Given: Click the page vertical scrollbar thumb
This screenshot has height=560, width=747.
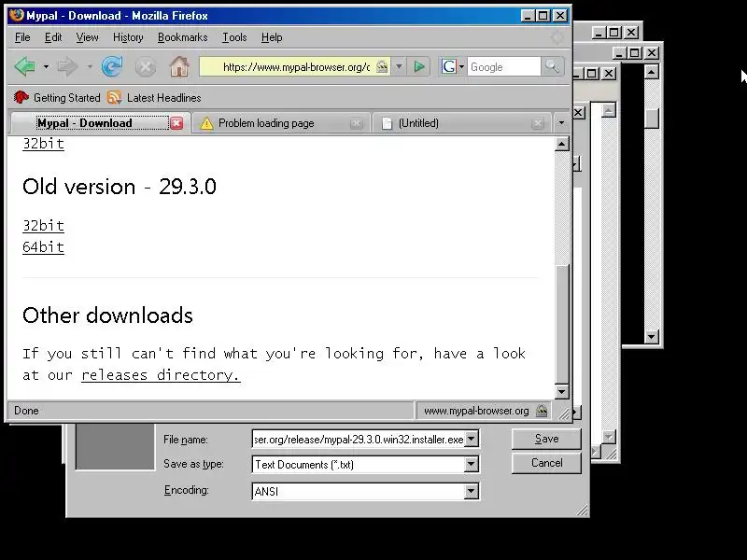Looking at the screenshot, I should coord(562,324).
